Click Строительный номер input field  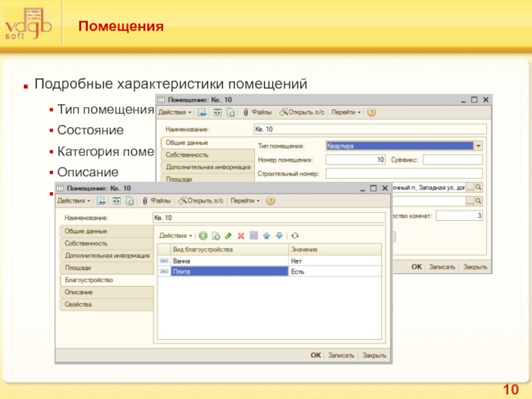pos(404,174)
